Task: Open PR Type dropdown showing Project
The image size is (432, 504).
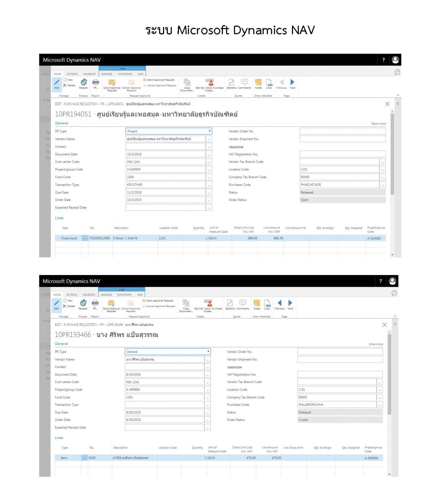Action: pos(169,131)
